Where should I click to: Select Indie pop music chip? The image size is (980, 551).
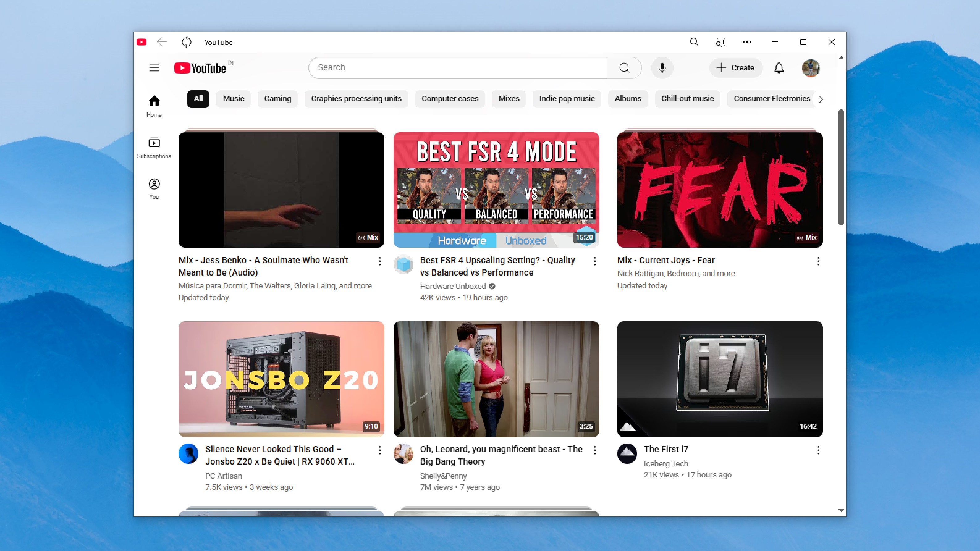(567, 99)
